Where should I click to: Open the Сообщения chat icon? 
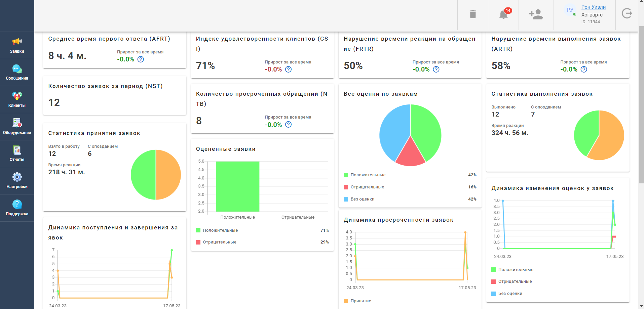point(17,69)
